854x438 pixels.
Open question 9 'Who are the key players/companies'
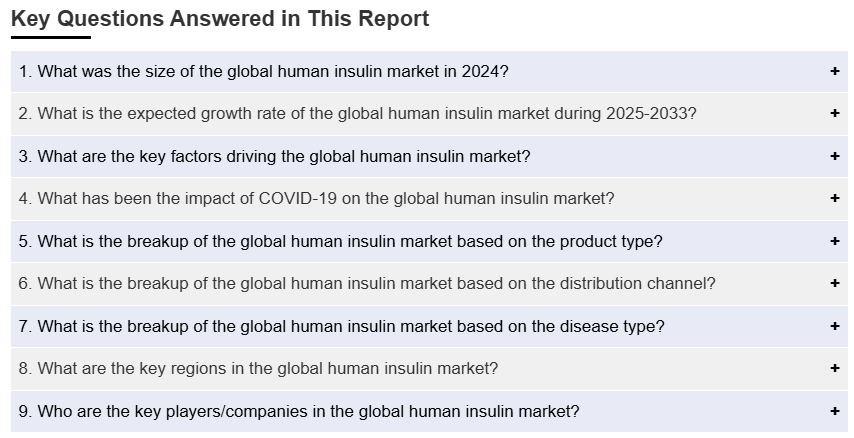tap(299, 411)
